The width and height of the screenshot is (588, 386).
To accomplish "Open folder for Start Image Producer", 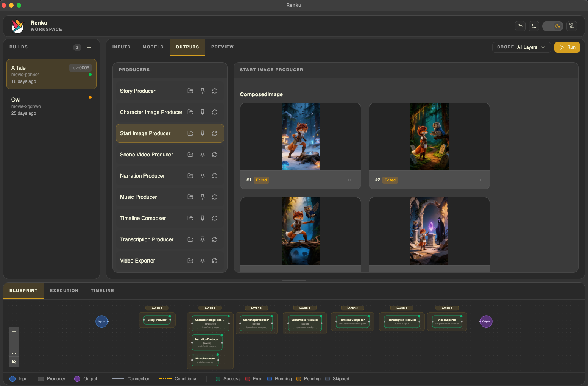I will point(190,133).
